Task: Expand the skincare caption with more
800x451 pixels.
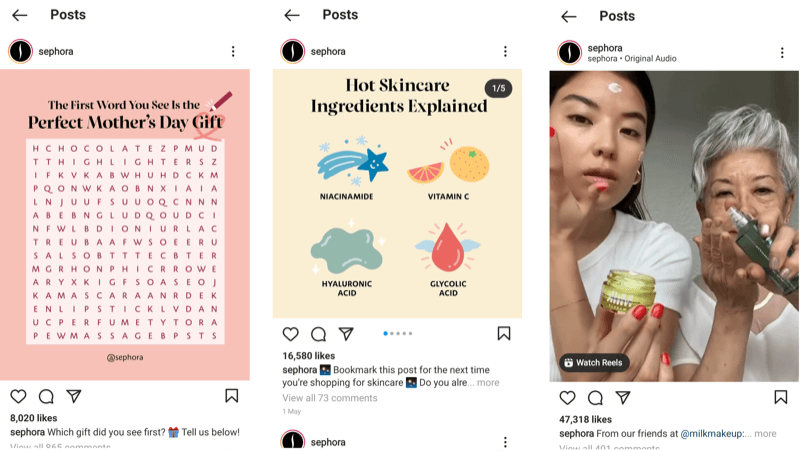Action: coord(488,383)
